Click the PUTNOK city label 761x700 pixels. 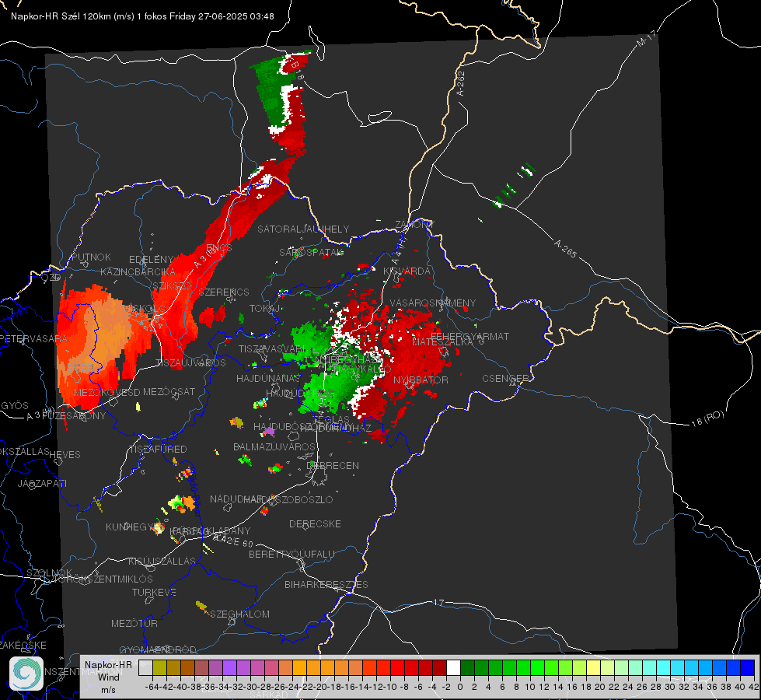(91, 257)
